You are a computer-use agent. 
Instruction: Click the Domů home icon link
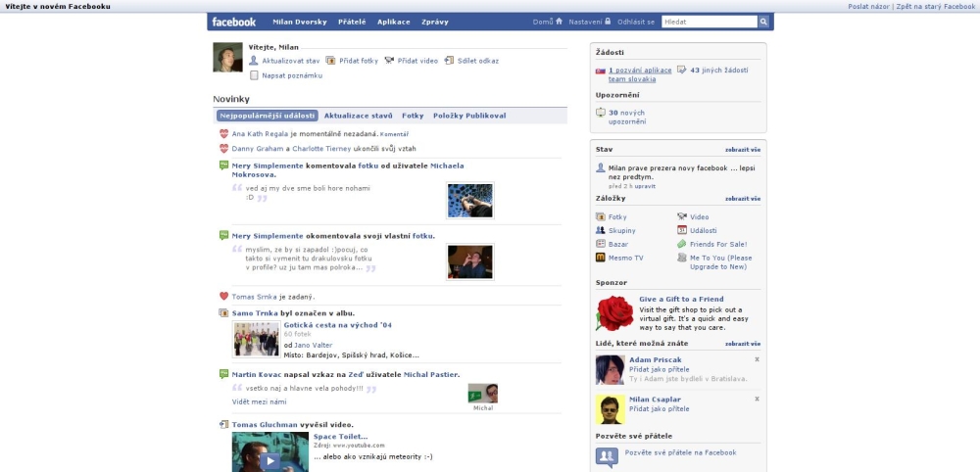click(548, 22)
